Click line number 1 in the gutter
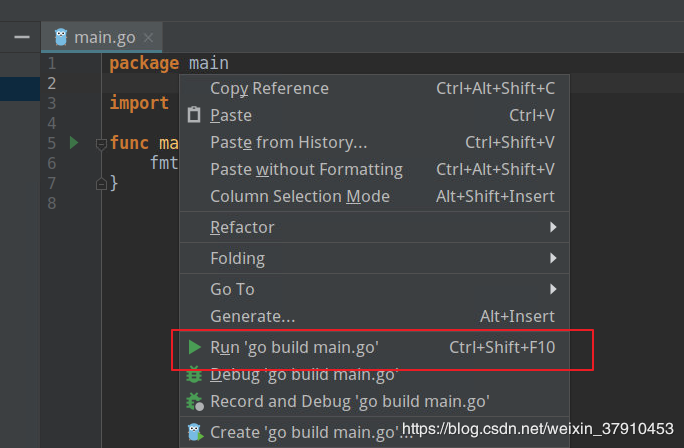The height and width of the screenshot is (448, 684). tap(51, 64)
